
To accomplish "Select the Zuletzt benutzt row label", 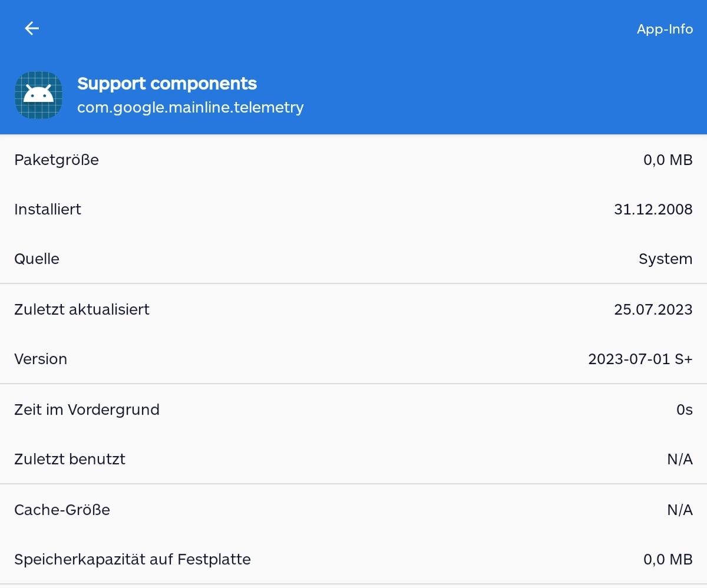I will coord(70,459).
